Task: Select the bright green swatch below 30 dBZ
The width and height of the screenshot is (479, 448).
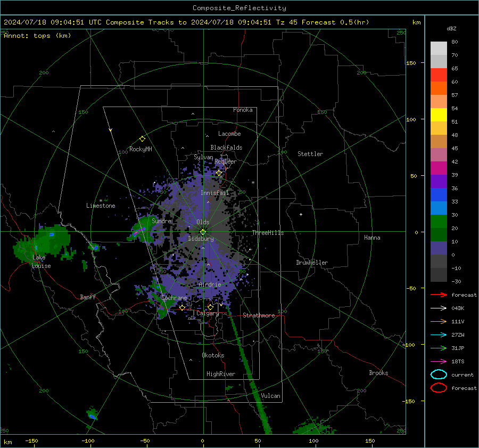Action: coord(439,221)
